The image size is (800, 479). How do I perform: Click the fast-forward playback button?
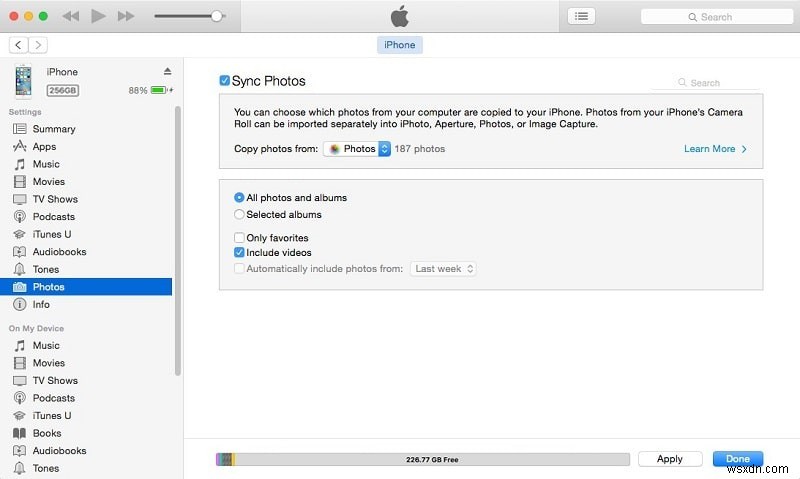(x=126, y=16)
